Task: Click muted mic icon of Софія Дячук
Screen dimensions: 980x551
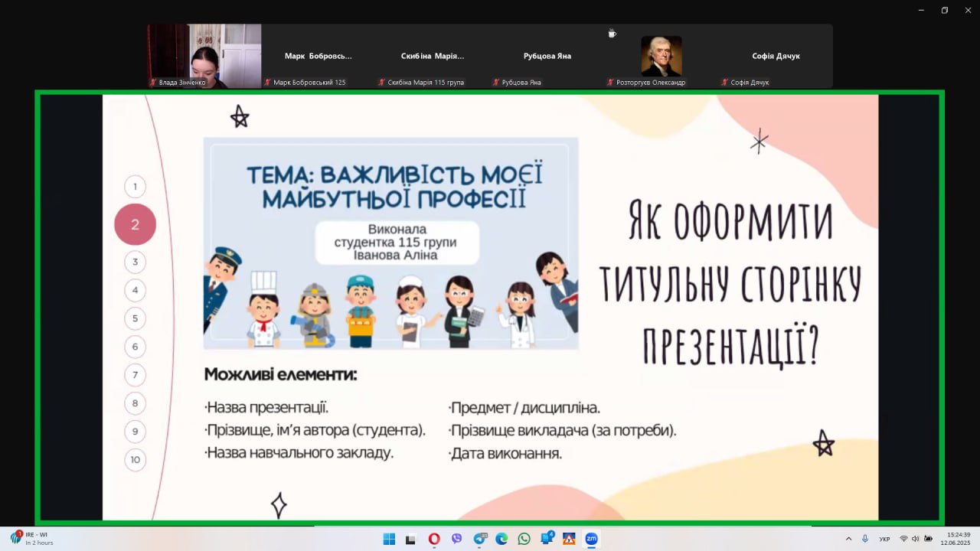Action: tap(726, 82)
